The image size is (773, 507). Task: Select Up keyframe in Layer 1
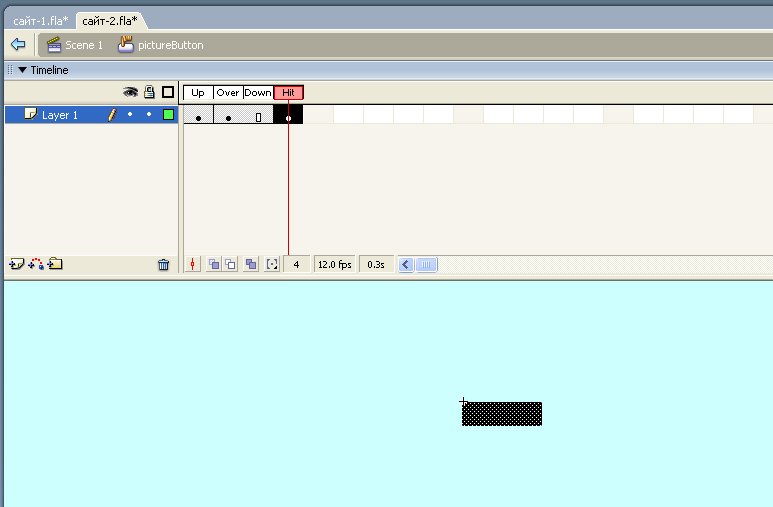click(x=198, y=114)
